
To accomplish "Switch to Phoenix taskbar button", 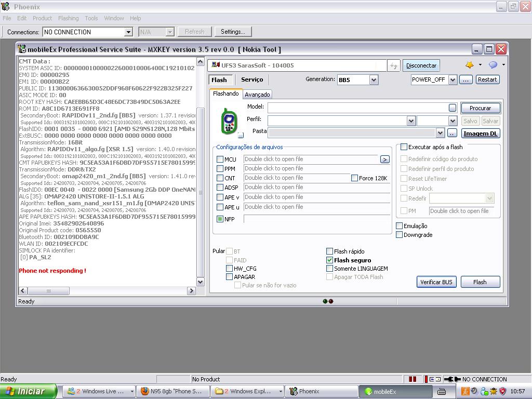I will pyautogui.click(x=322, y=392).
